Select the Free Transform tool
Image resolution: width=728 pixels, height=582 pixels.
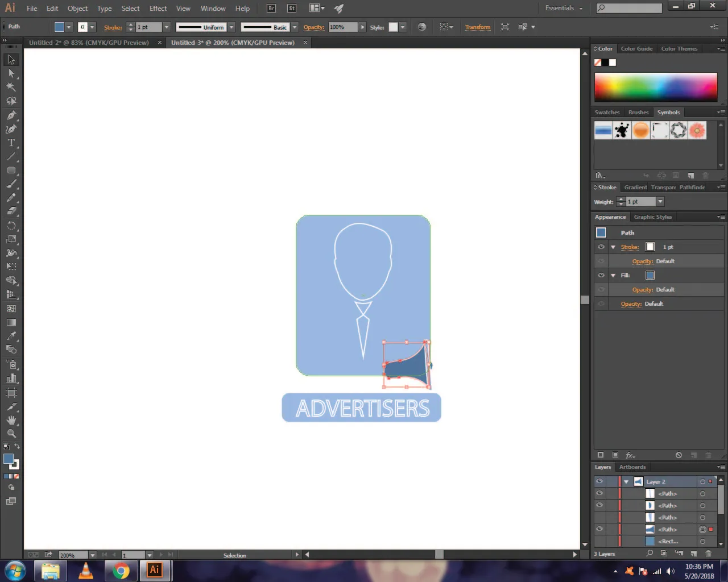[x=11, y=267]
